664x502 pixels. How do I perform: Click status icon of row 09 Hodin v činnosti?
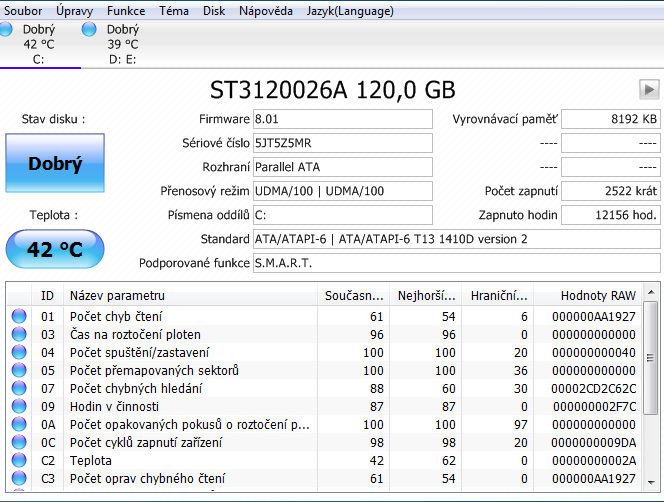[x=20, y=407]
